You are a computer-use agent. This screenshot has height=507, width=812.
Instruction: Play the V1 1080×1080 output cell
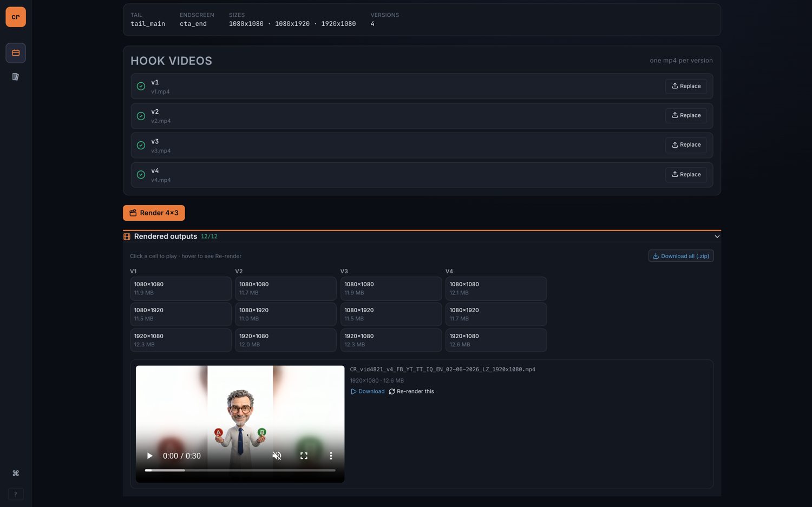tap(181, 288)
